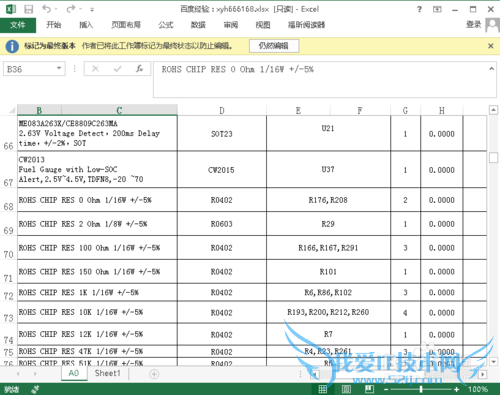Switch to Page Break Preview view
This screenshot has height=395, width=500.
point(369,389)
